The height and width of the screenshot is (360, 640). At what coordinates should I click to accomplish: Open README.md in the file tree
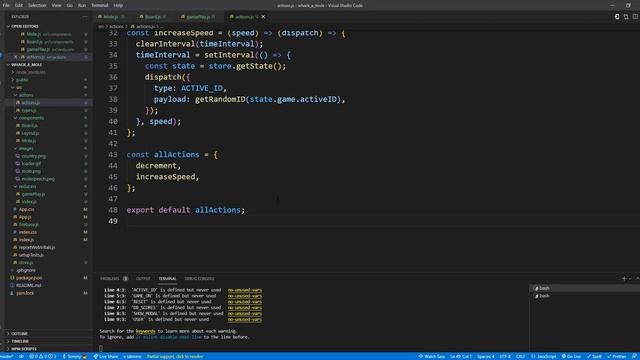[x=29, y=285]
